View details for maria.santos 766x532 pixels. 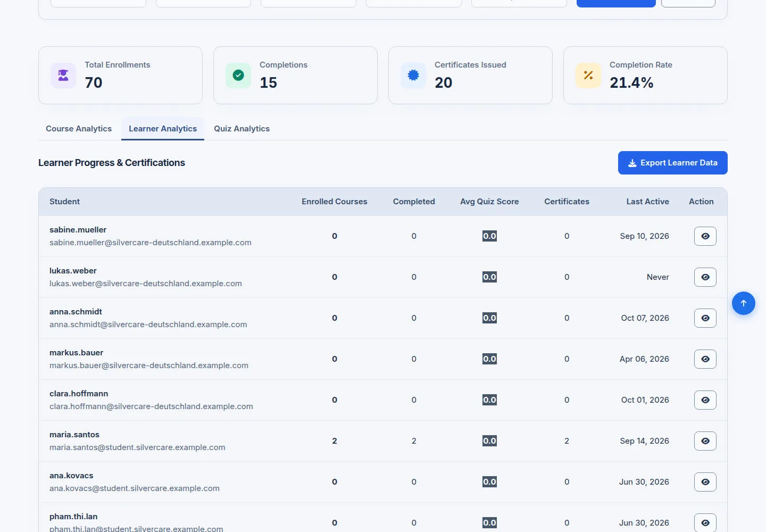(705, 441)
